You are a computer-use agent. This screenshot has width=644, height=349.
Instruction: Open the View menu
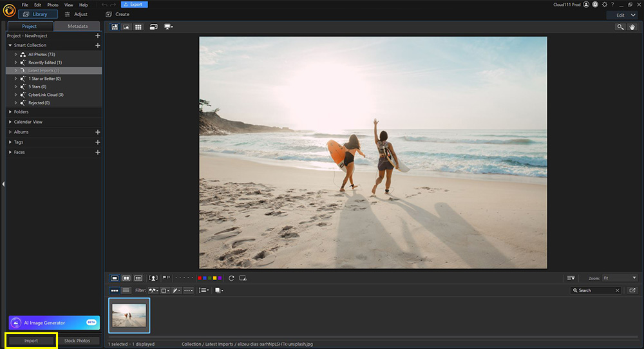(x=69, y=5)
